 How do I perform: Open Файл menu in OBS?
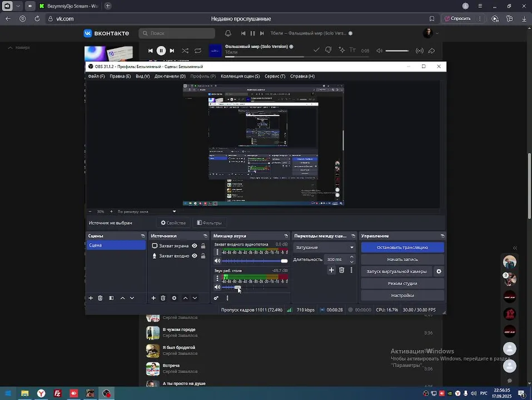tap(96, 76)
